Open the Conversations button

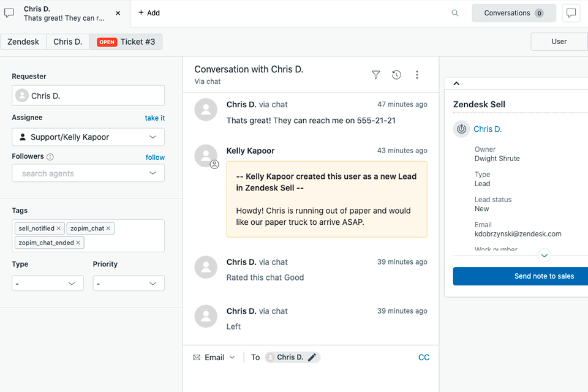(x=514, y=13)
